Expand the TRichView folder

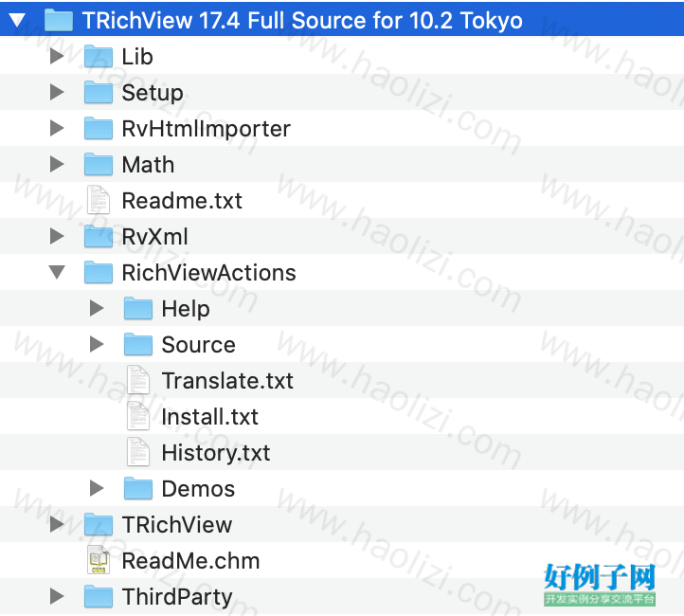coord(57,524)
